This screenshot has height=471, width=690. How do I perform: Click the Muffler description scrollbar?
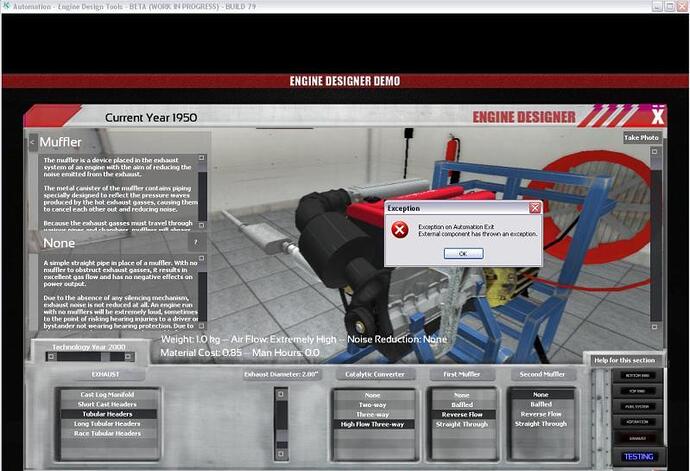(x=202, y=190)
